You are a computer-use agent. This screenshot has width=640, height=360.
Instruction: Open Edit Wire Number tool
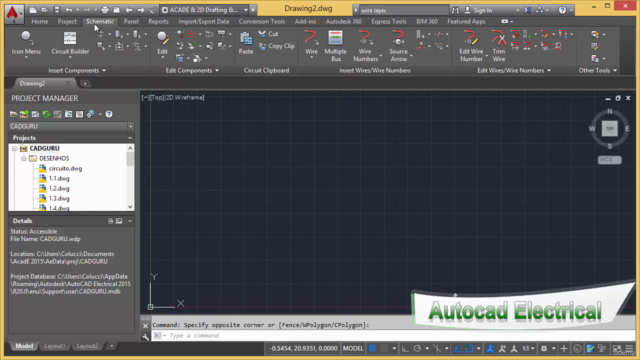point(471,46)
